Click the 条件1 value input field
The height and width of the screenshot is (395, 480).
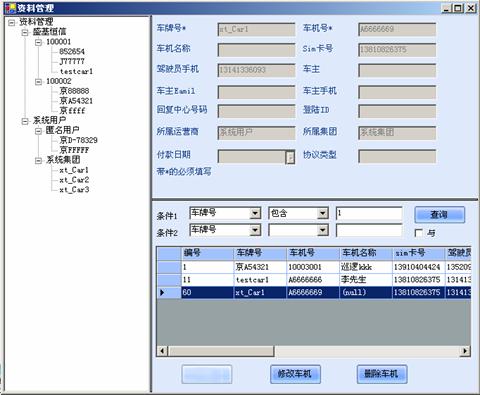tap(369, 213)
